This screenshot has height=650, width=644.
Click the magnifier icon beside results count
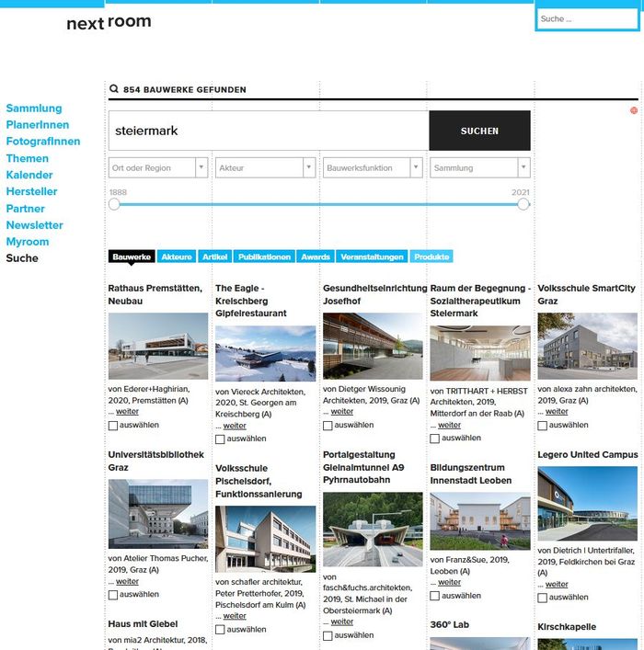114,89
